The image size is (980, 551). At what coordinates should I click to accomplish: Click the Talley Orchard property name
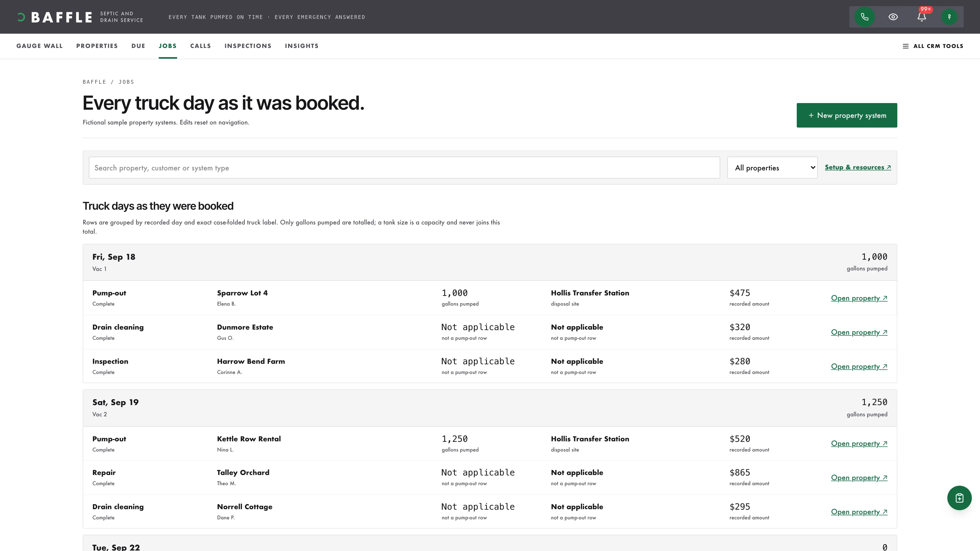[x=243, y=473]
